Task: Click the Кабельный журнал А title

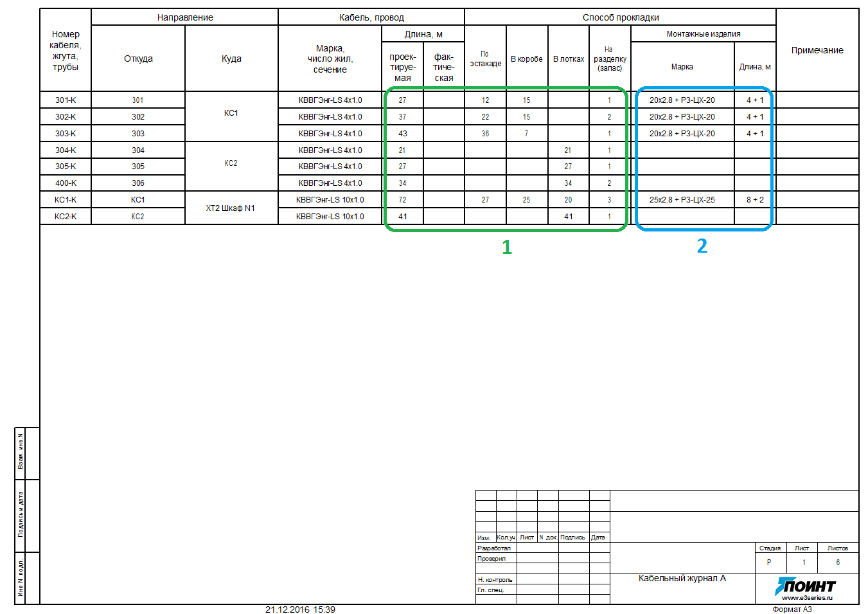Action: click(x=682, y=578)
